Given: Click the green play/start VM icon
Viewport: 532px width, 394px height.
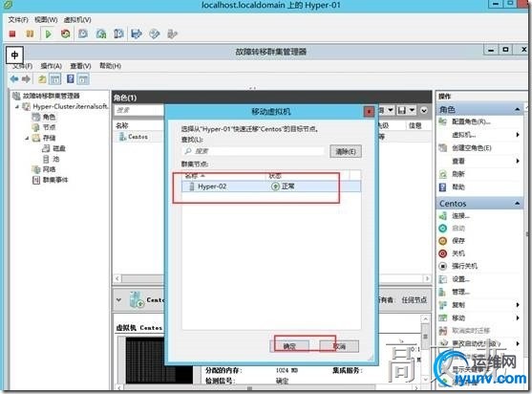Looking at the screenshot, I should tap(48, 33).
